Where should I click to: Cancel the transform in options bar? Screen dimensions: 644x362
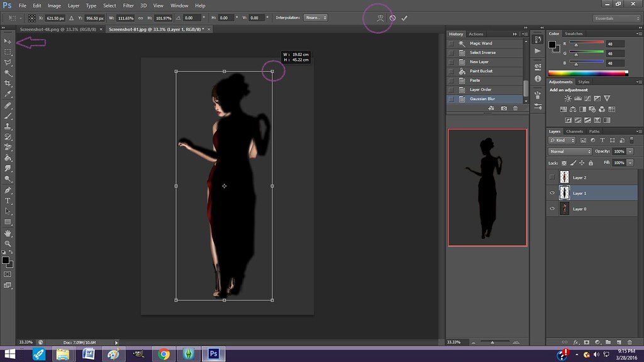coord(392,18)
